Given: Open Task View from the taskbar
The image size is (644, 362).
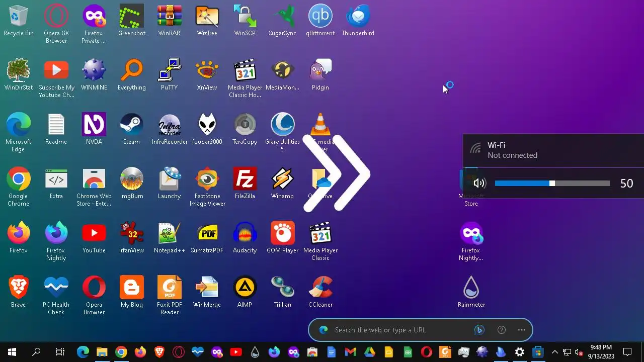Looking at the screenshot, I should pyautogui.click(x=60, y=352).
